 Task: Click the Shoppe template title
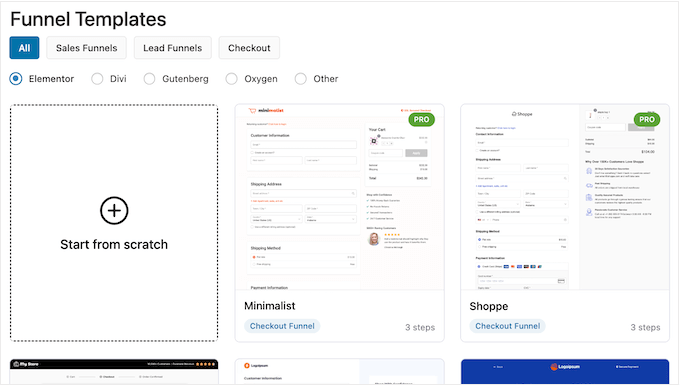point(489,306)
